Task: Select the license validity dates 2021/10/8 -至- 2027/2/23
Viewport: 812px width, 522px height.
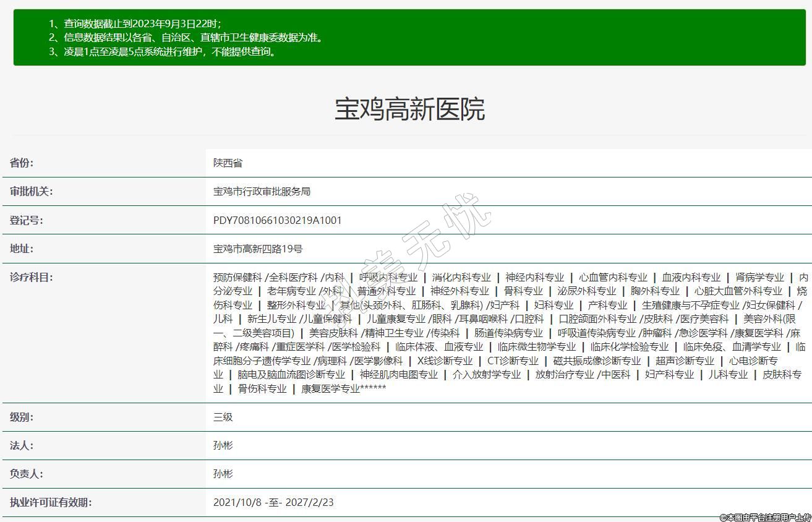Action: click(x=273, y=502)
